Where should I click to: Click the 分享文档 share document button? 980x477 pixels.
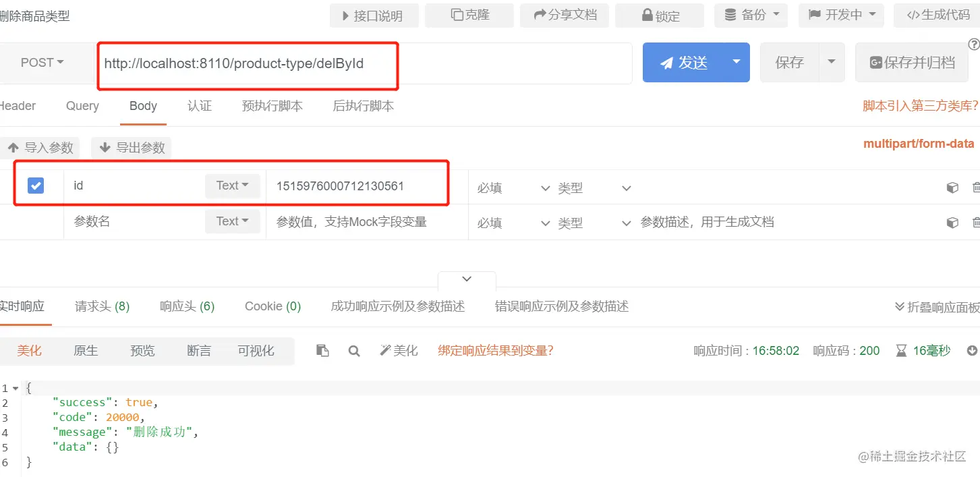pos(565,16)
